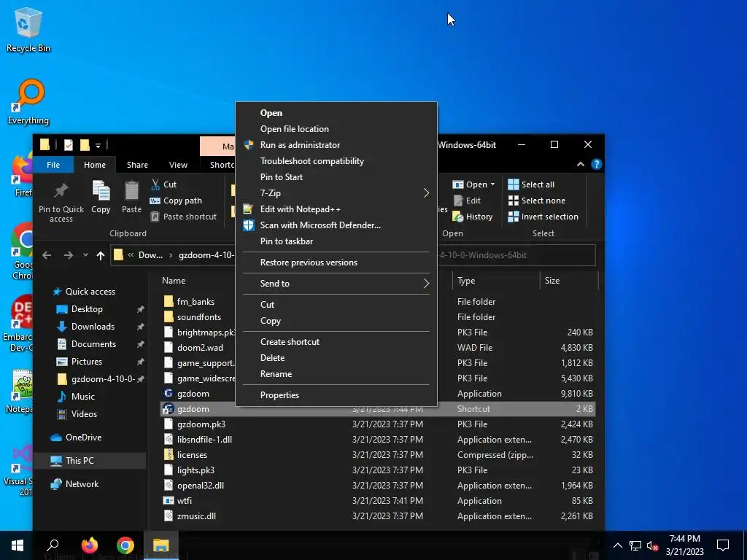This screenshot has height=560, width=747.
Task: Click the taskbar clock and date
Action: coord(684,545)
